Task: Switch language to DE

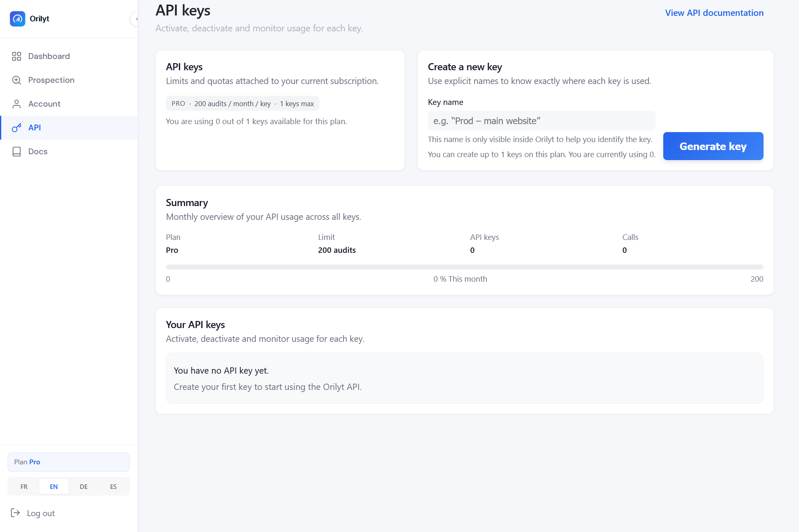Action: [84, 487]
